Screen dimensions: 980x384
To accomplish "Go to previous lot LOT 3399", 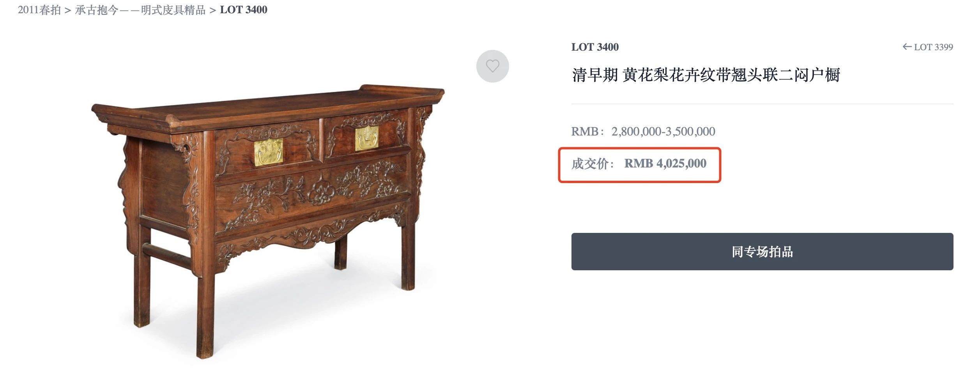I will click(928, 47).
